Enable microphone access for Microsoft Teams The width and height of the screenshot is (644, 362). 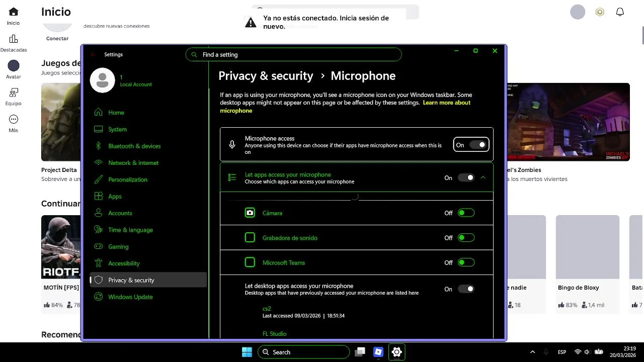[466, 262]
